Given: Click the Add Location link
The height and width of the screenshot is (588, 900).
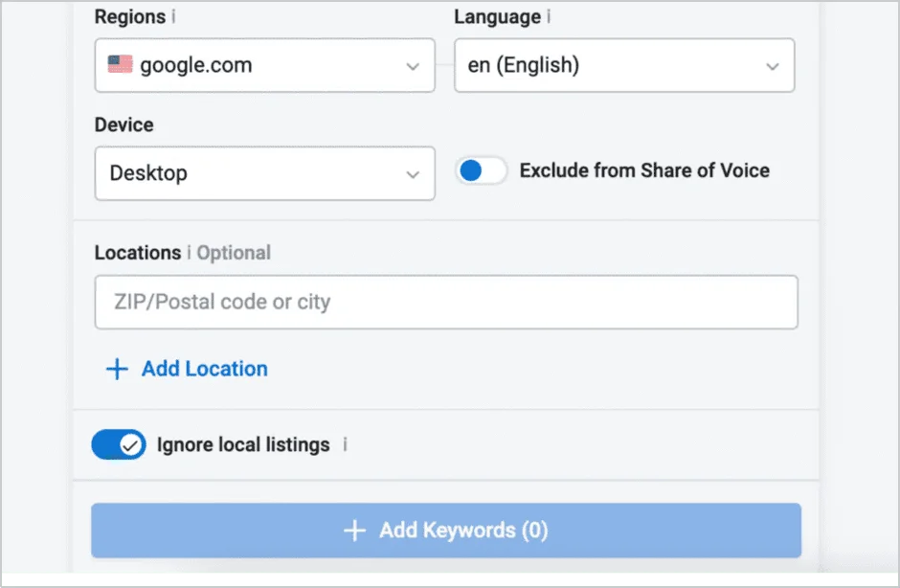Looking at the screenshot, I should (203, 369).
